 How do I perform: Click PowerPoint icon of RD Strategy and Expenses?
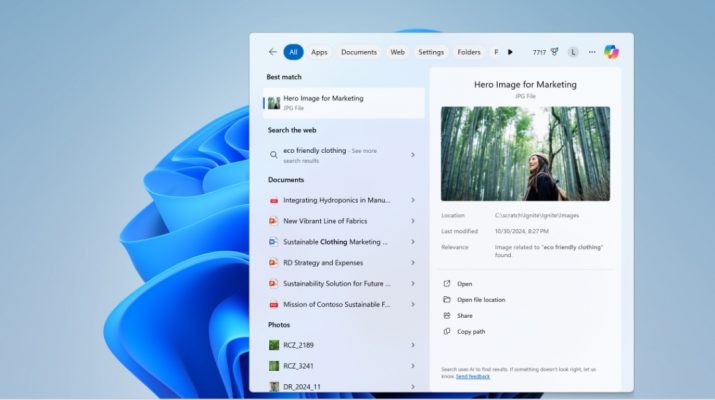(x=273, y=263)
